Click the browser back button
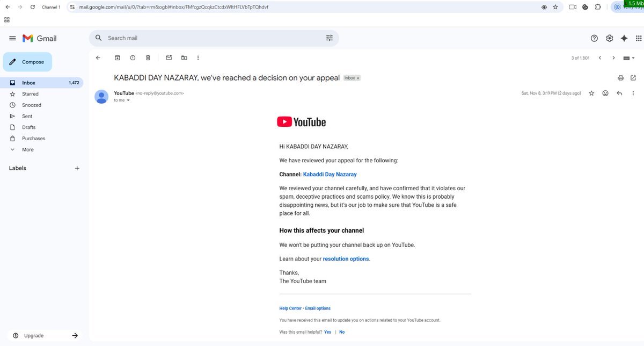This screenshot has width=644, height=346. (x=7, y=7)
